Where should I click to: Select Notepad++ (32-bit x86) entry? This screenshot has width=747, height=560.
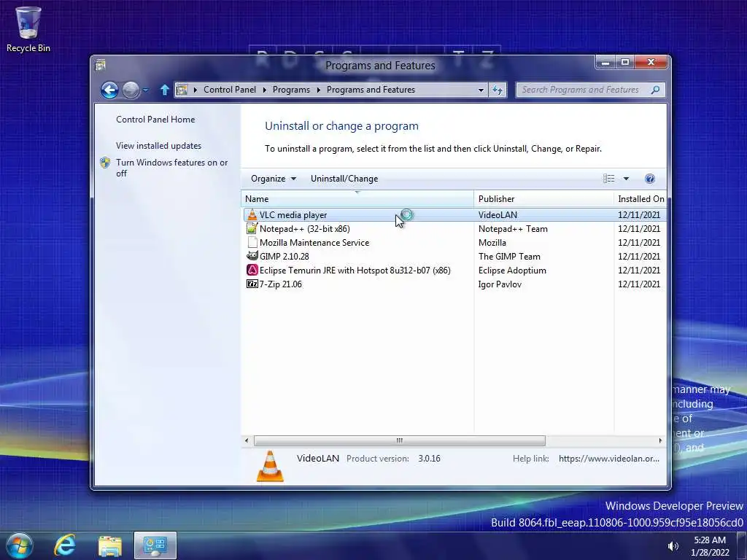(304, 228)
